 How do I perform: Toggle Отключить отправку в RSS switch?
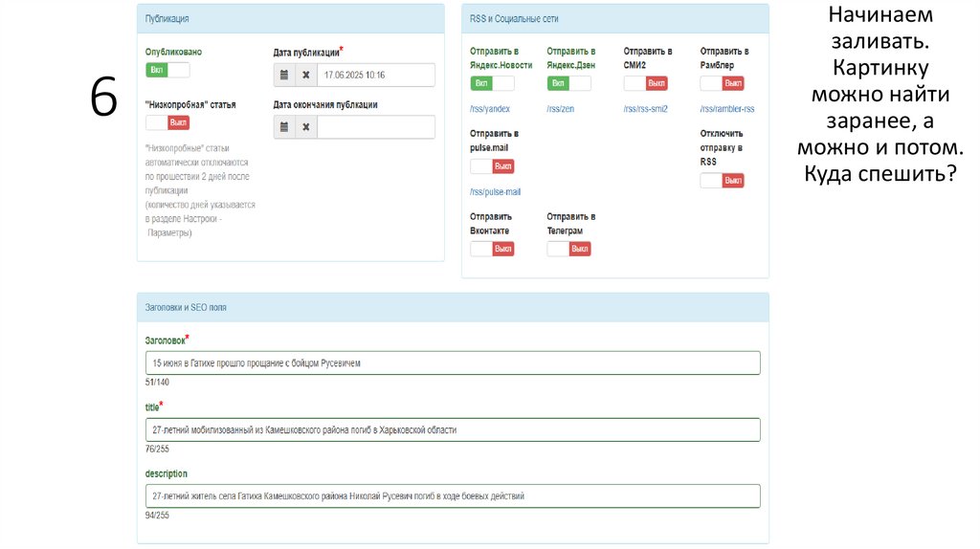[x=722, y=181]
